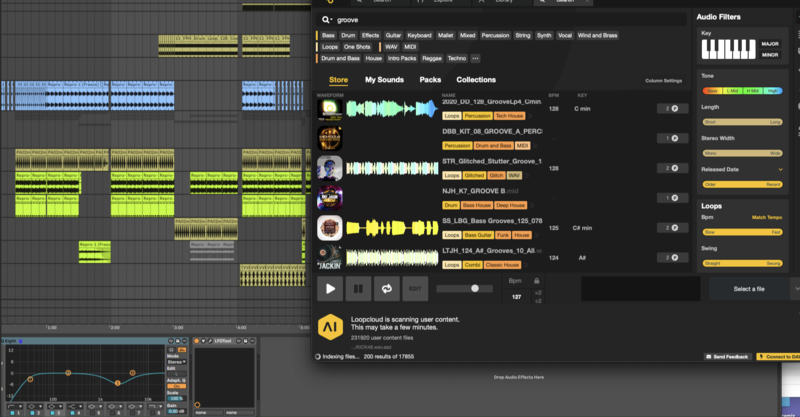Open EQ Eight band 2 filter type dropdown
This screenshot has height=417, width=800.
35,406
